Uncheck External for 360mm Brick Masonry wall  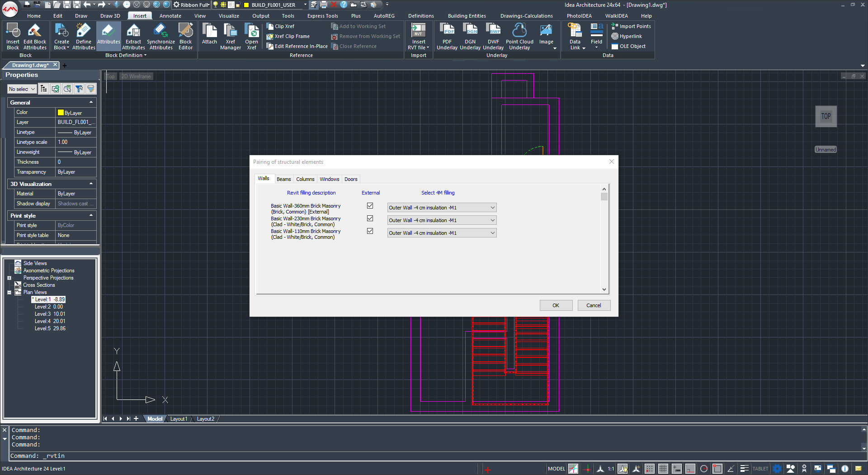[x=370, y=206]
